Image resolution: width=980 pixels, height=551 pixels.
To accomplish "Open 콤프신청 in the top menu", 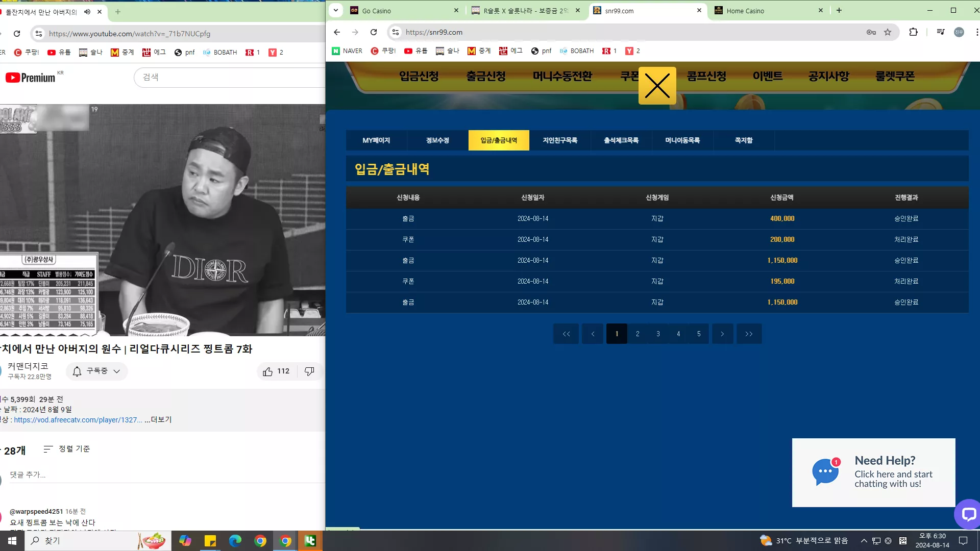I will [x=706, y=76].
